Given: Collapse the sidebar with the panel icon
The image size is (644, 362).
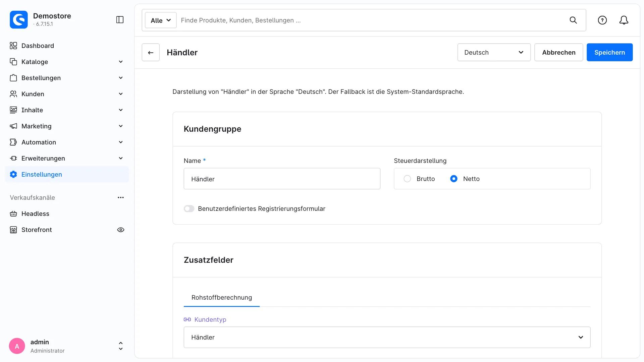Looking at the screenshot, I should click(120, 20).
